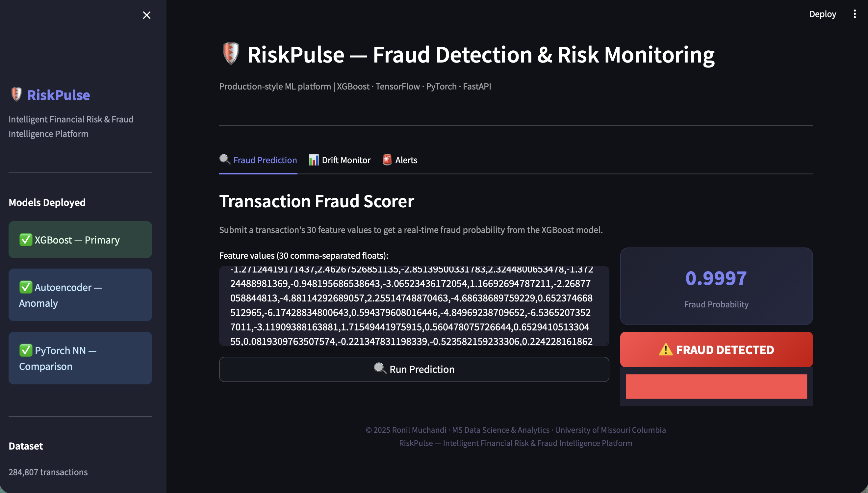
Task: Open the three-dot main menu
Action: [855, 14]
